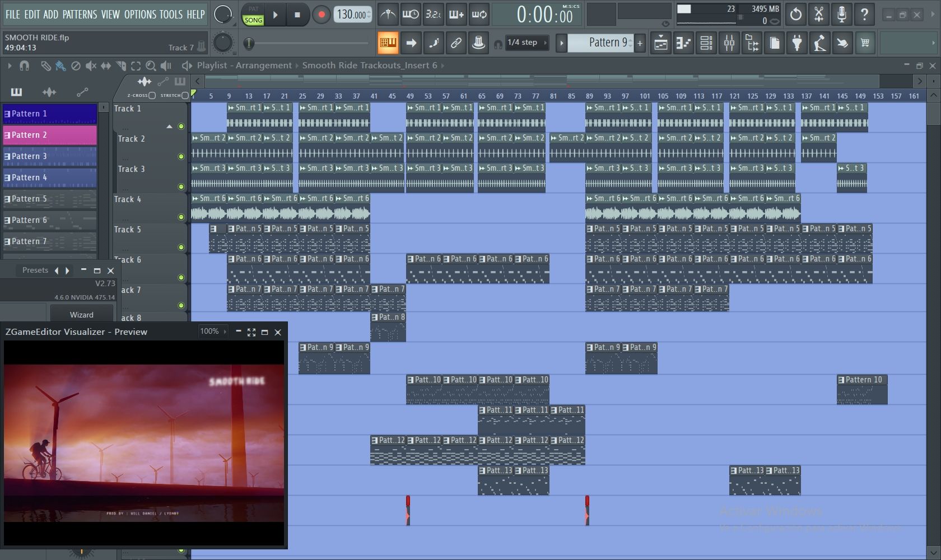Open the 100% zoom dropdown in Visualizer
Image resolution: width=941 pixels, height=560 pixels.
[x=213, y=332]
